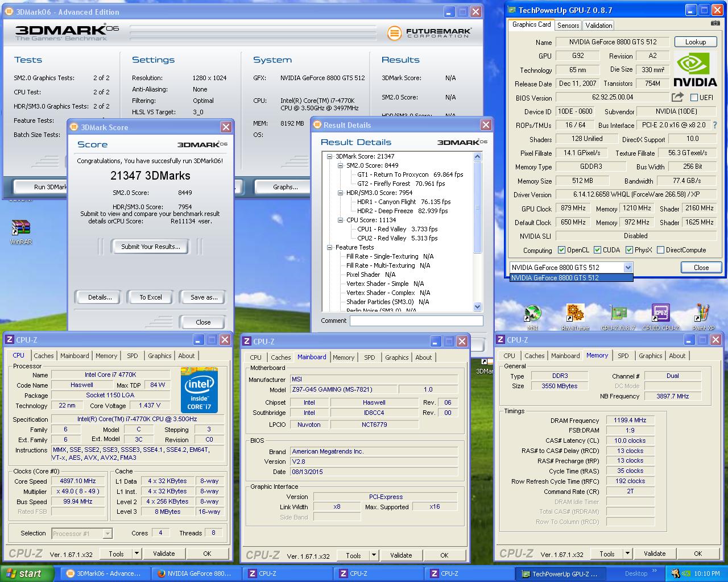
Task: Click the Result Details vertical scrollbar
Action: pyautogui.click(x=477, y=232)
